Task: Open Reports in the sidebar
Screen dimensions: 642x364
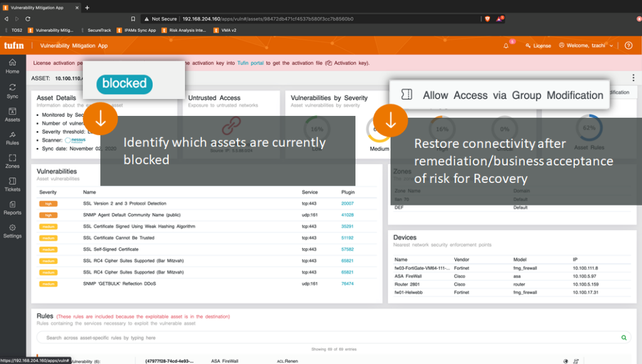Action: 13,207
